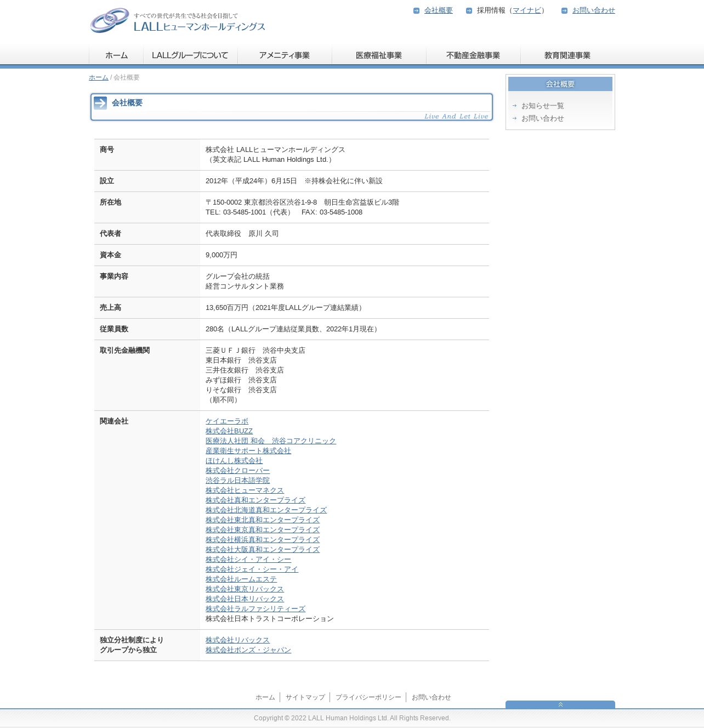
Task: Open 株式会社真和エンタープライズ link
Action: point(256,500)
